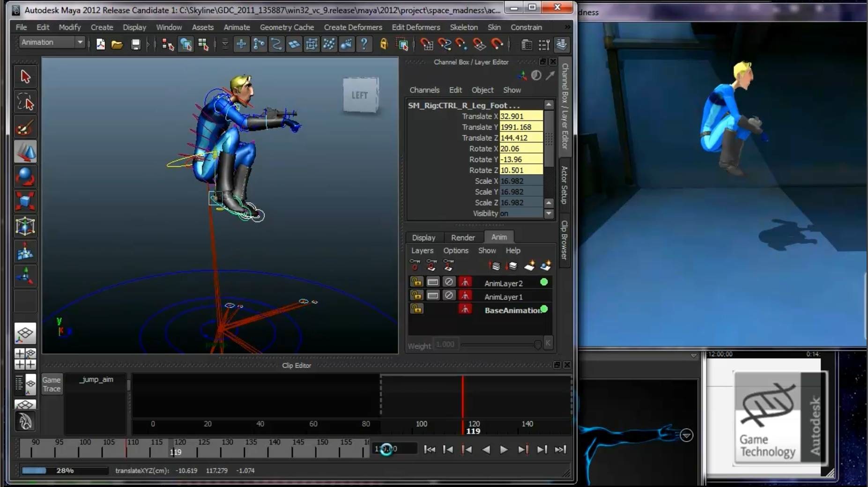Viewport: 868px width, 487px height.
Task: Toggle lock on AnimLayer2
Action: (416, 282)
